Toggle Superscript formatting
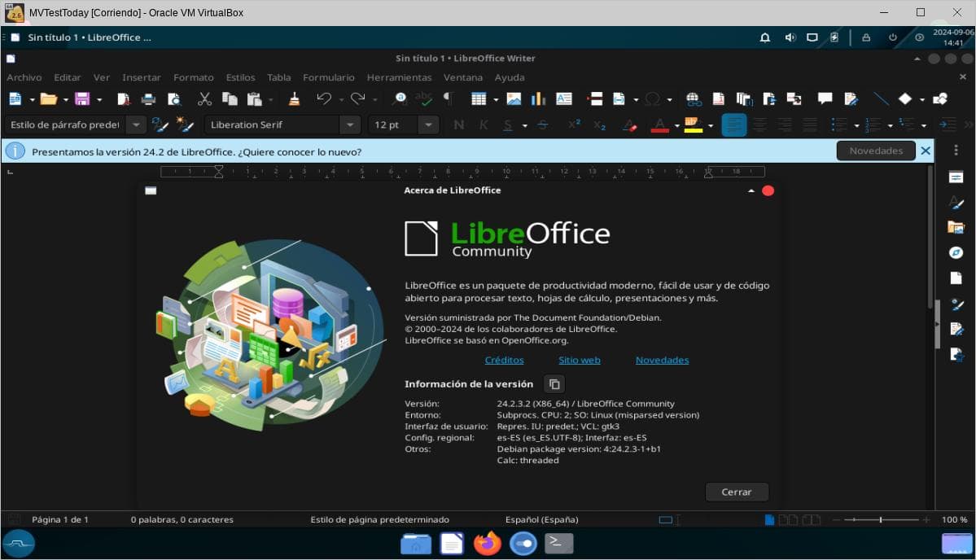 pos(574,124)
